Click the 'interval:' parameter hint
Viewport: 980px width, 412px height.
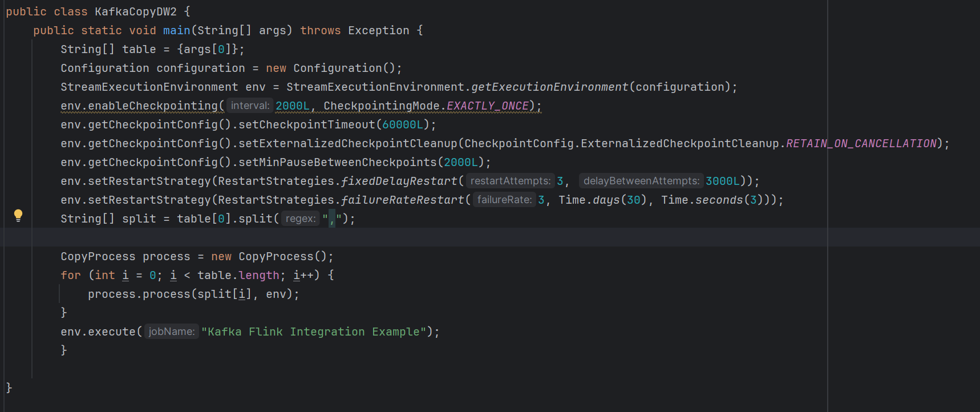coord(250,106)
